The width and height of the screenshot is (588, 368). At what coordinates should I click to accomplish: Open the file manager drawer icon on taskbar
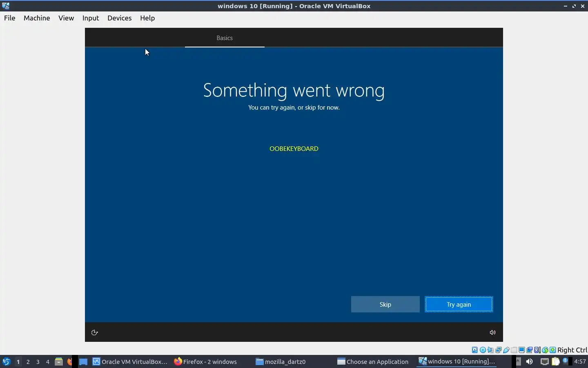click(x=59, y=361)
